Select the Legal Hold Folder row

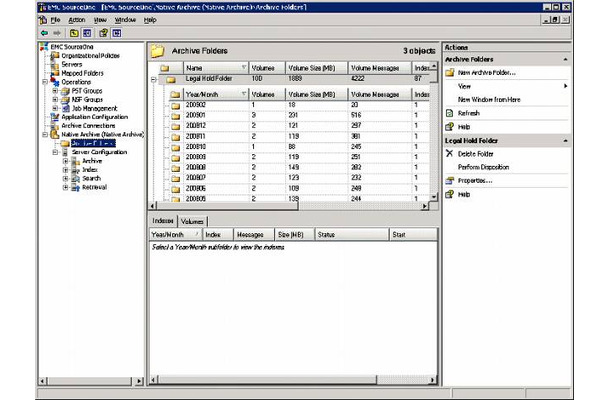click(x=294, y=79)
